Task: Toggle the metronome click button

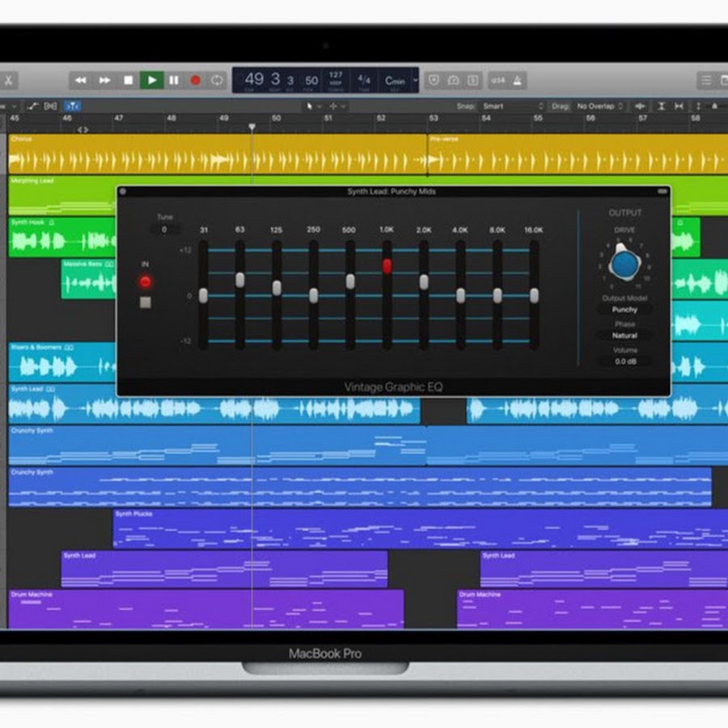Action: click(x=517, y=80)
